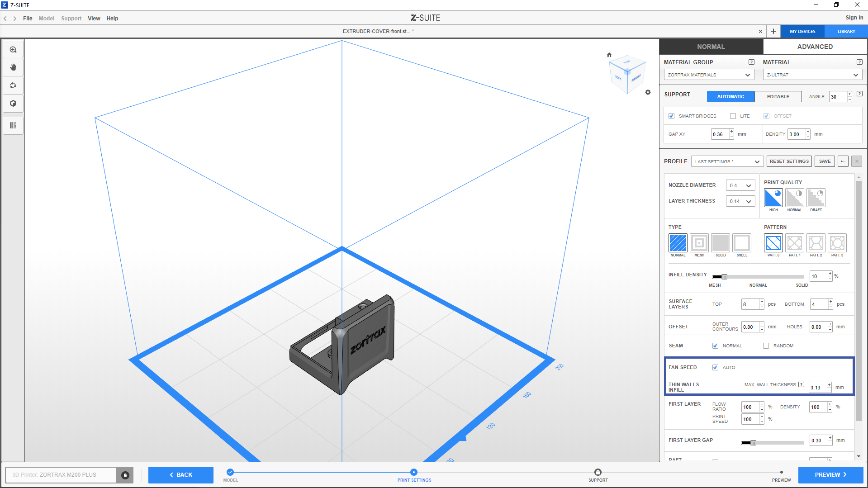Viewport: 868px width, 488px height.
Task: Switch to the Normal settings tab
Action: (711, 47)
